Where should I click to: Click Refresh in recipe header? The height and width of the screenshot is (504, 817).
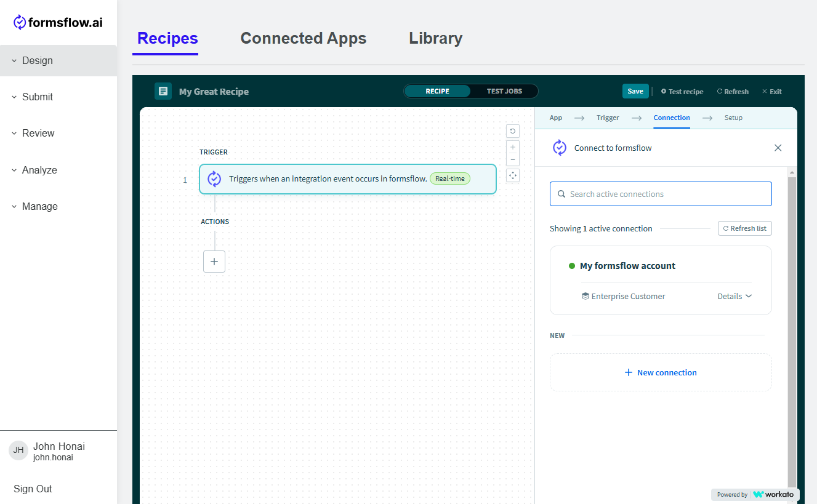733,92
